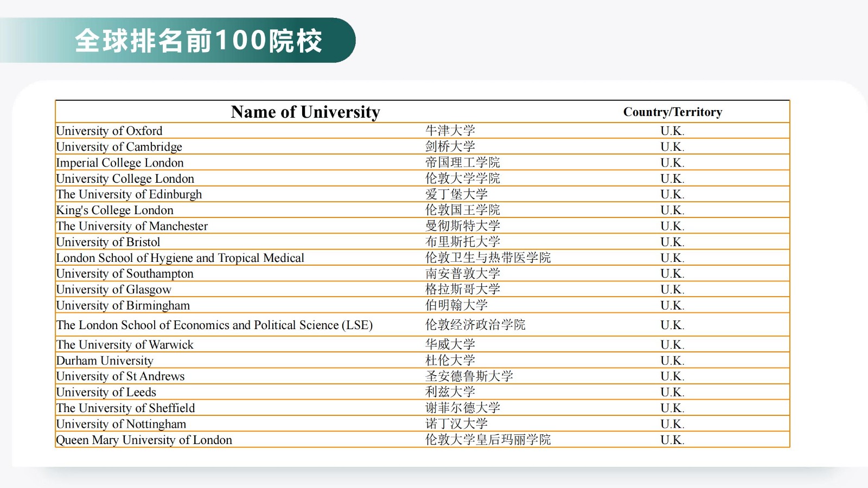Click the slide title 全球排名前100院校
Viewport: 868px width, 488px height.
tap(199, 41)
